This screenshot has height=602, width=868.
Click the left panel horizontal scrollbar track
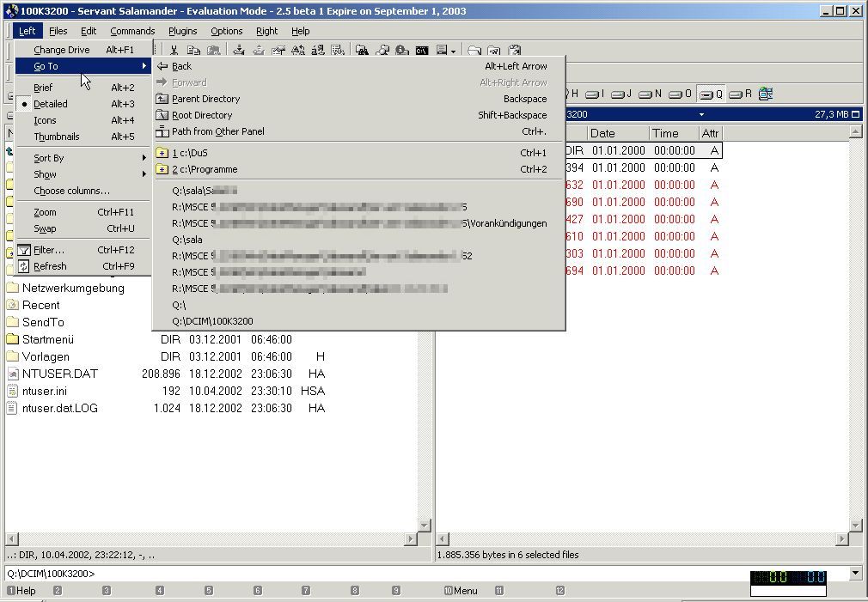coord(211,539)
